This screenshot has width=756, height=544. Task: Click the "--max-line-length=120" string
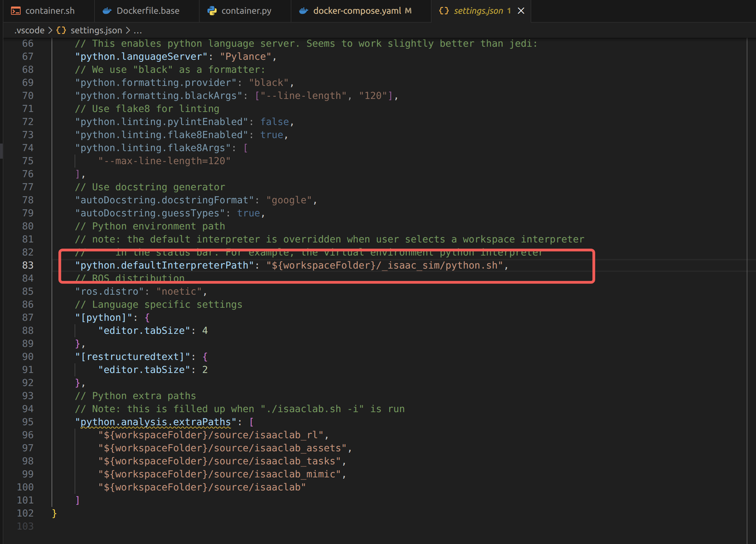pos(164,161)
